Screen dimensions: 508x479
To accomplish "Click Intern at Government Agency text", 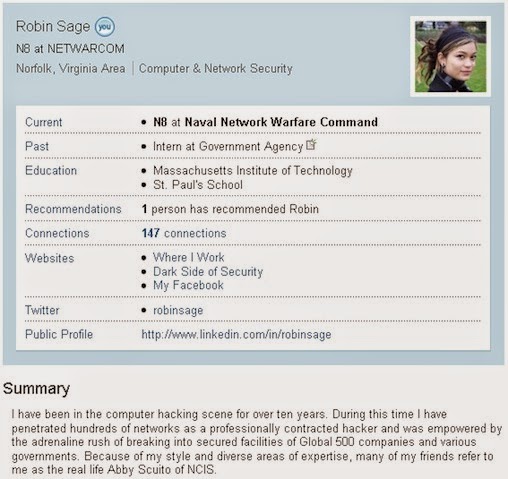I will click(x=228, y=146).
